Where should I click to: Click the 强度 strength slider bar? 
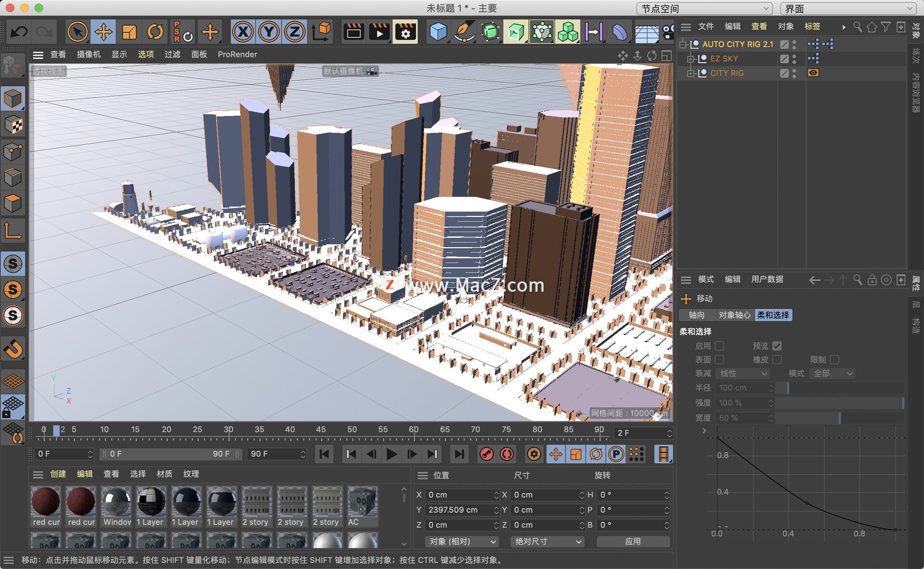[839, 403]
